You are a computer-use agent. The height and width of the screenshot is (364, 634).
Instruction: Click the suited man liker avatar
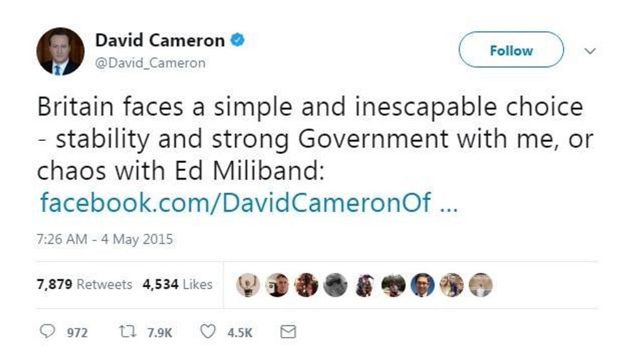coord(422,284)
